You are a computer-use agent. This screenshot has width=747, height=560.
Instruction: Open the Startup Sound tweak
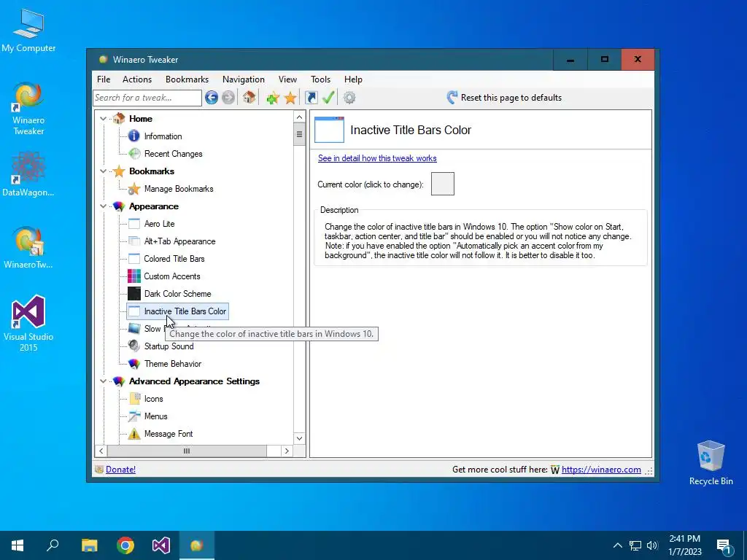pos(169,346)
